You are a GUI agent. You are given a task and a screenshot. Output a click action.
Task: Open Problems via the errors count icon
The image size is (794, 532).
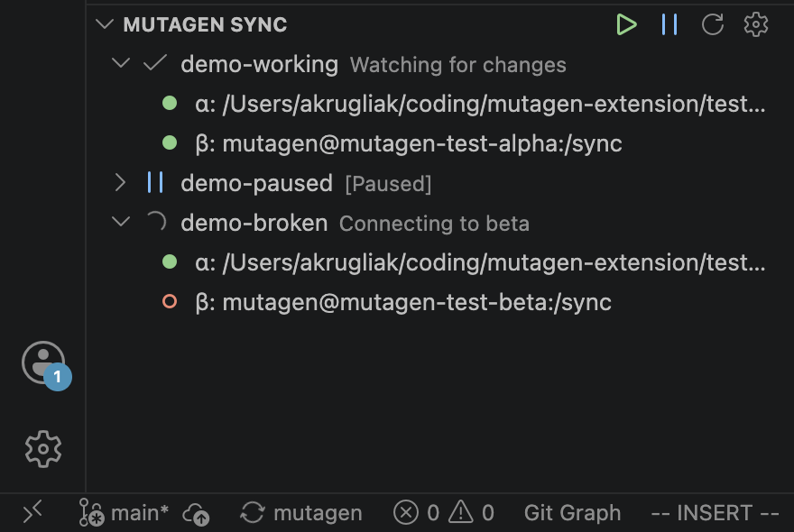pos(416,513)
